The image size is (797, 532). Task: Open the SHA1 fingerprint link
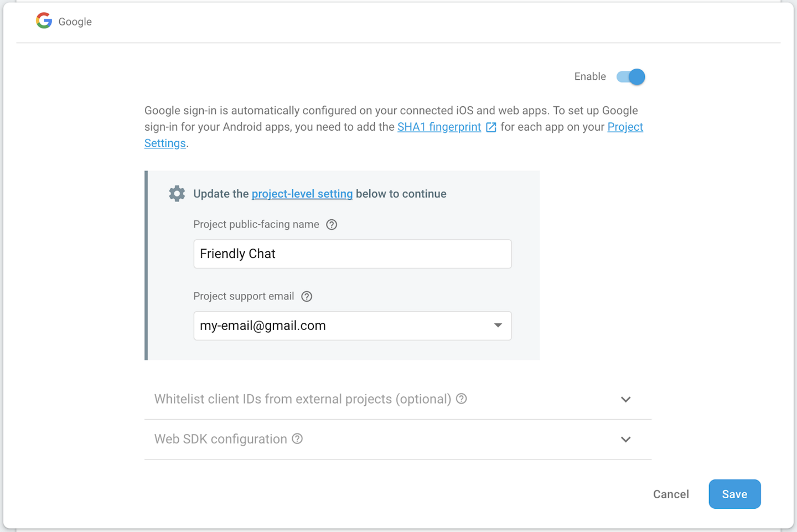pos(439,127)
